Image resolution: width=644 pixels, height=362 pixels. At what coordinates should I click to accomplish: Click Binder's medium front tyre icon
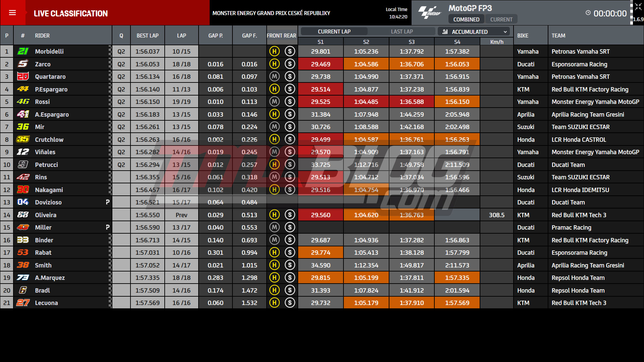[274, 240]
